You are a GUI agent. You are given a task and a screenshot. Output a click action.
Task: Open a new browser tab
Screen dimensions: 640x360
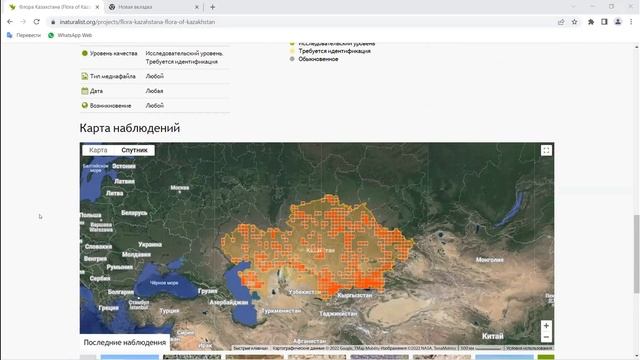212,7
